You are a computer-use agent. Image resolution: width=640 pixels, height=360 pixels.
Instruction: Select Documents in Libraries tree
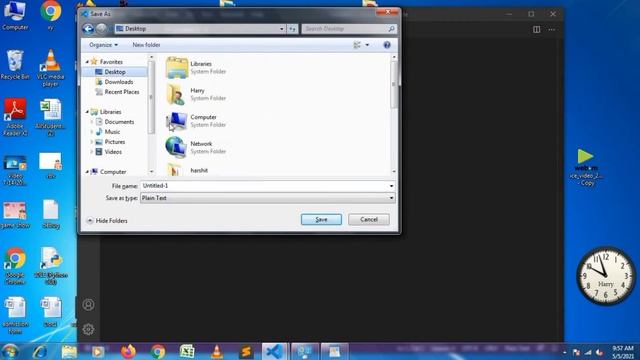coord(119,122)
